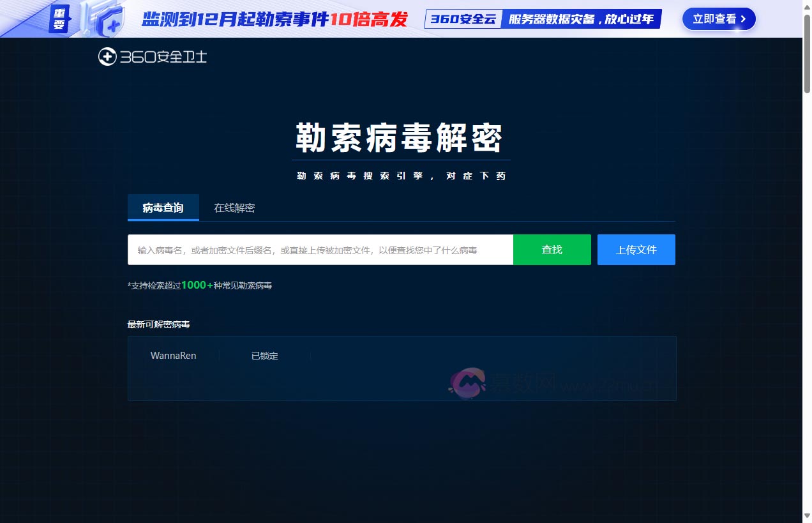Click the 服务器数据灾备，放心过年 banner text
The image size is (812, 523).
click(x=580, y=19)
